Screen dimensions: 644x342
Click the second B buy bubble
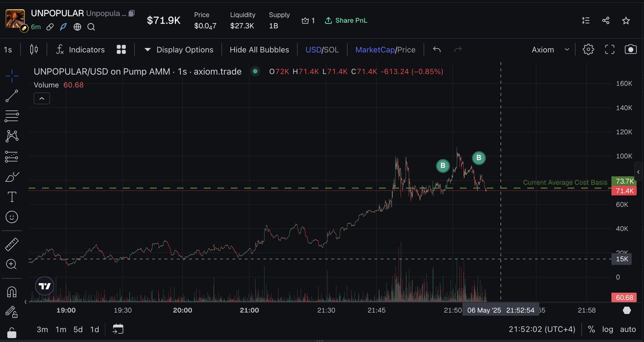pyautogui.click(x=479, y=158)
